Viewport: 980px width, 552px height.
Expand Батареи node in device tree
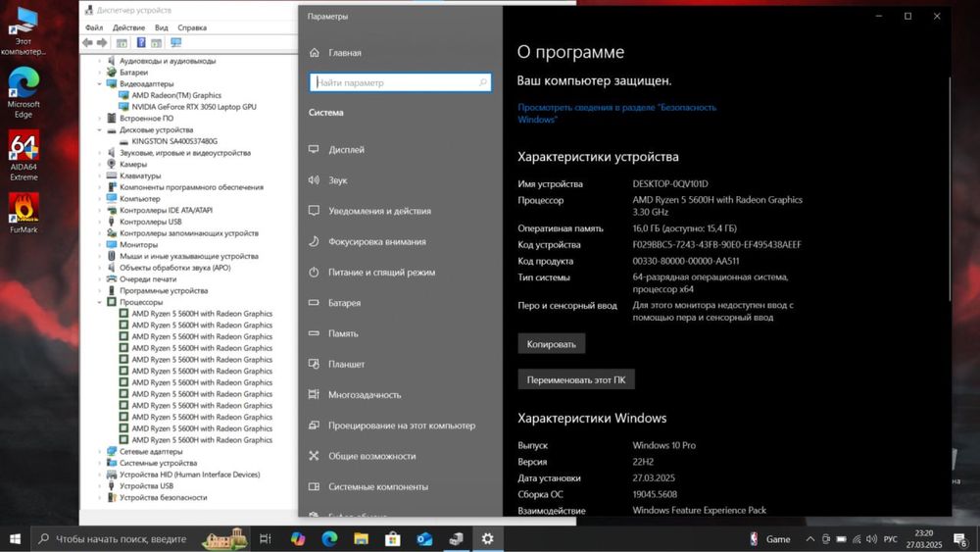(99, 73)
